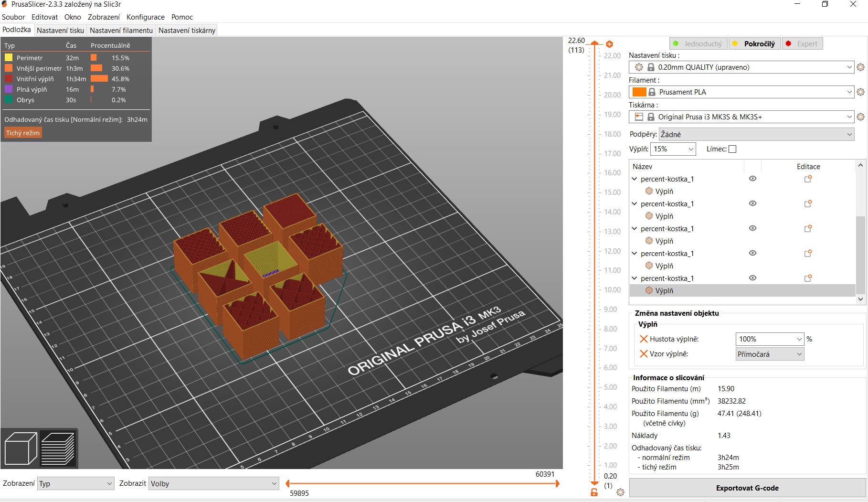Open the Prusament PLA filament dropdown
This screenshot has height=502, width=868.
point(741,92)
